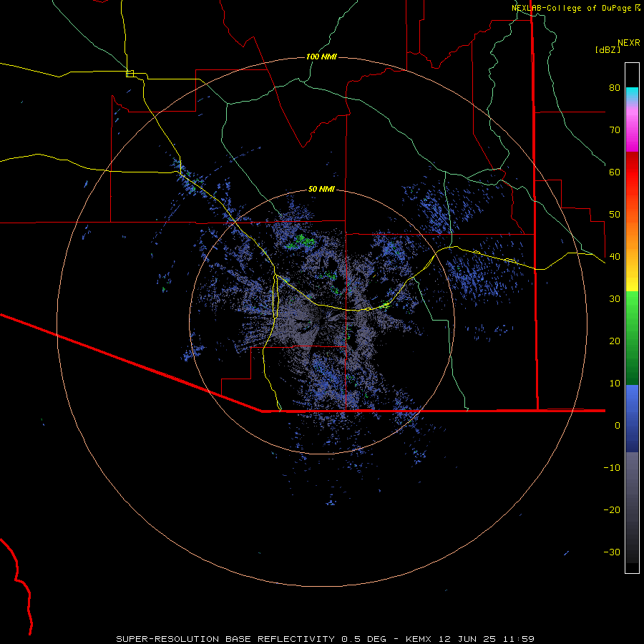The height and width of the screenshot is (644, 644).
Task: Click the 50 NMI range ring label
Action: (x=321, y=189)
